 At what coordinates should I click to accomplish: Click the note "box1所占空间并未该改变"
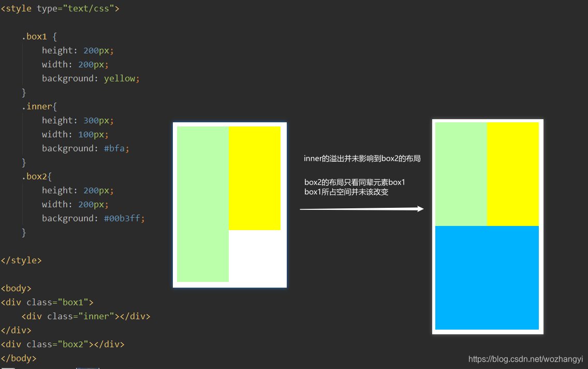[346, 192]
